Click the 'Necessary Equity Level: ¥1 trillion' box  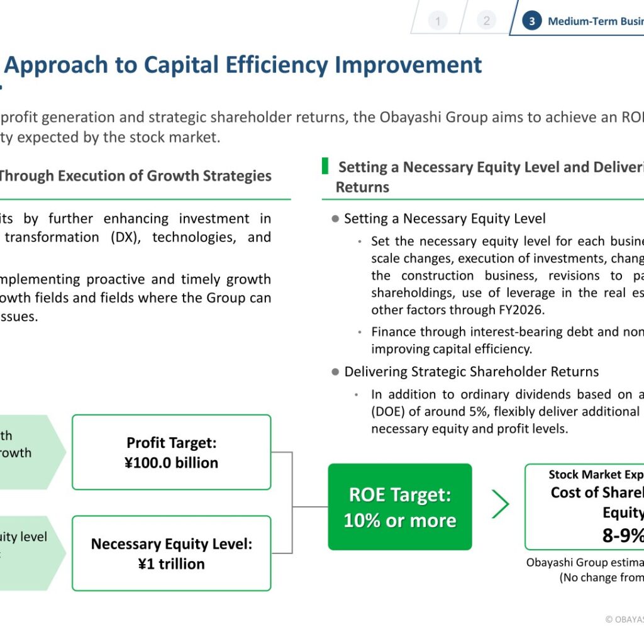coord(171,553)
